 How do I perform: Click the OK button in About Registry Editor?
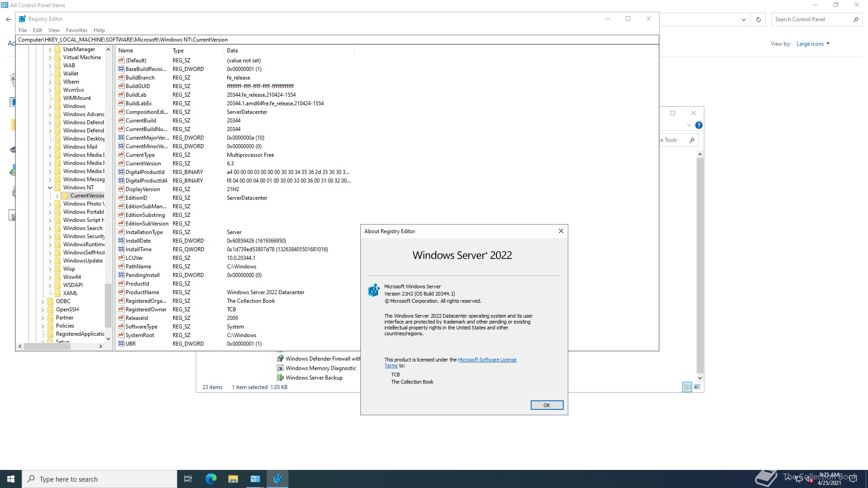coord(547,405)
